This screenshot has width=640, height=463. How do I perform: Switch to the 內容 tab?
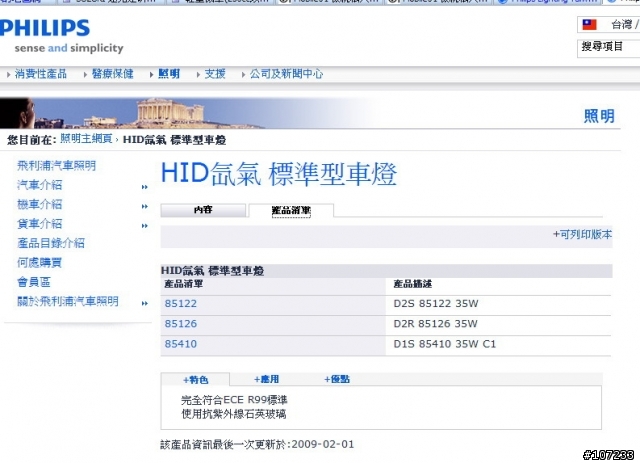click(x=203, y=210)
